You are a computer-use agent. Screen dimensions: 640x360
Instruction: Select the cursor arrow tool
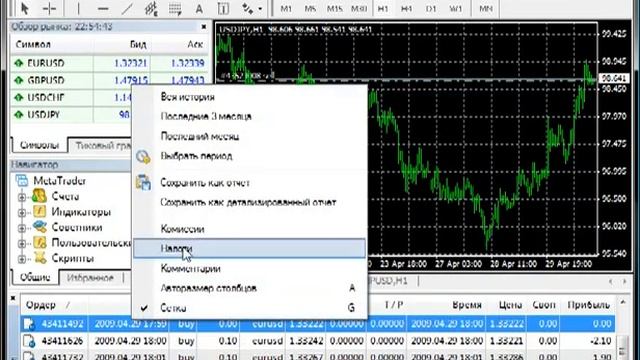24,8
